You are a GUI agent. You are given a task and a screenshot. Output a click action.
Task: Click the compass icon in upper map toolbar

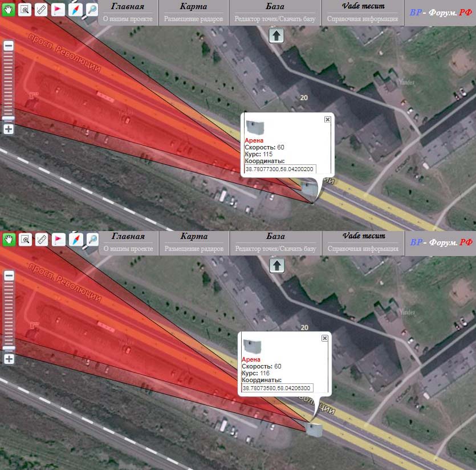pyautogui.click(x=75, y=9)
